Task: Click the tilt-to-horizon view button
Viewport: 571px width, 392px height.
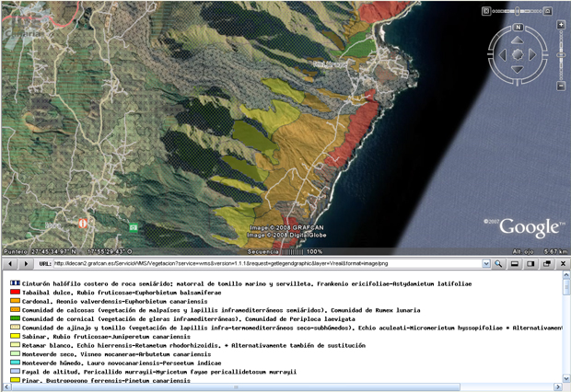Action: (548, 11)
